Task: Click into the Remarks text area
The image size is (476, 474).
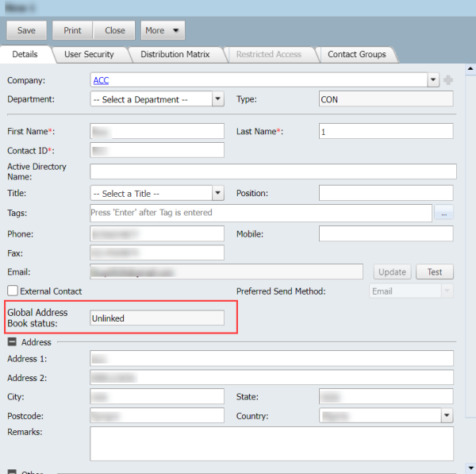Action: click(x=271, y=444)
